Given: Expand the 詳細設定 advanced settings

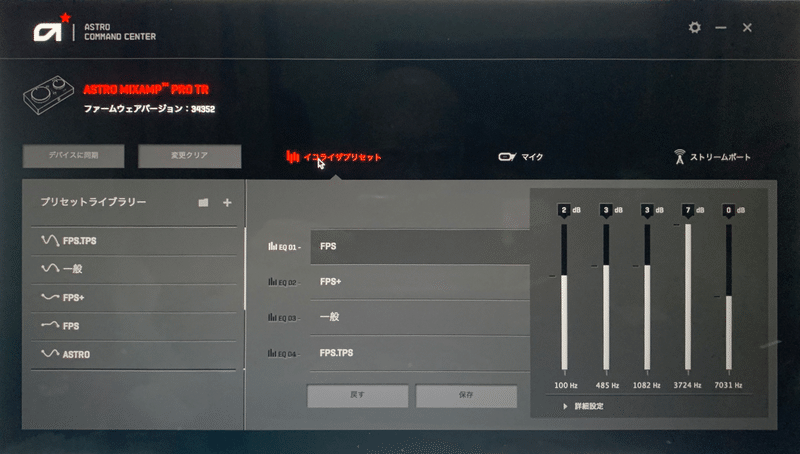Looking at the screenshot, I should click(583, 406).
